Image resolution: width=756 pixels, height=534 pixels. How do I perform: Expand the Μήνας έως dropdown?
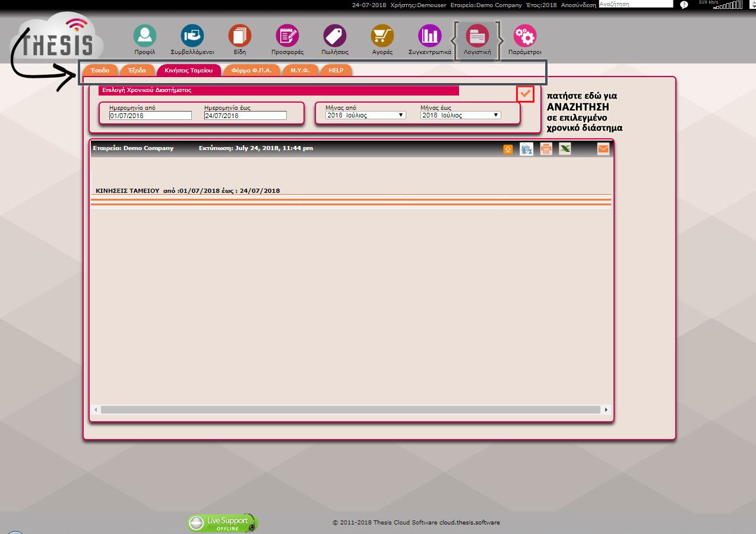click(x=460, y=115)
